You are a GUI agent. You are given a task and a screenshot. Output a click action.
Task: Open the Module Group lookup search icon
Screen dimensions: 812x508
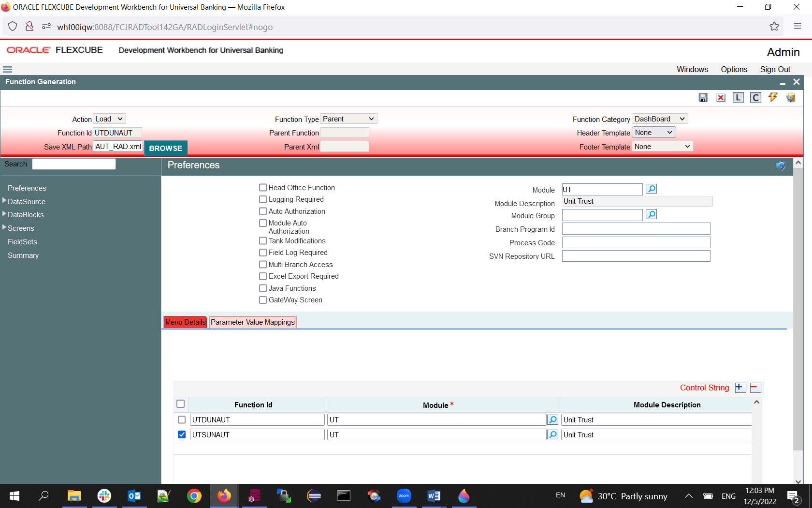[x=652, y=214]
